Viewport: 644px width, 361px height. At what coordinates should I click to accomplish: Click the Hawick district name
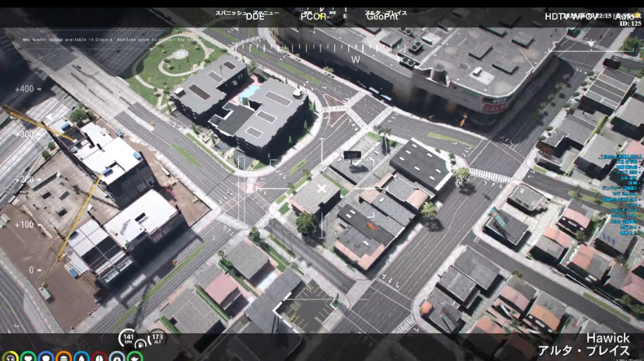(608, 338)
